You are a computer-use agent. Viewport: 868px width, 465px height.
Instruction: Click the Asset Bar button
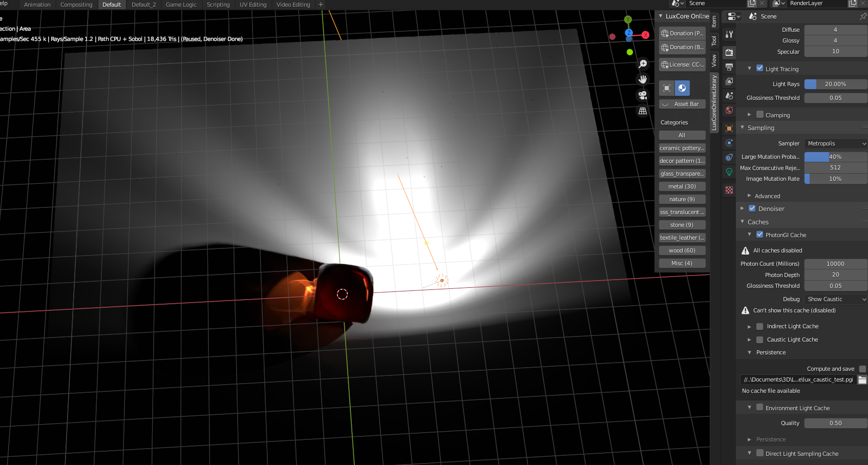[682, 104]
